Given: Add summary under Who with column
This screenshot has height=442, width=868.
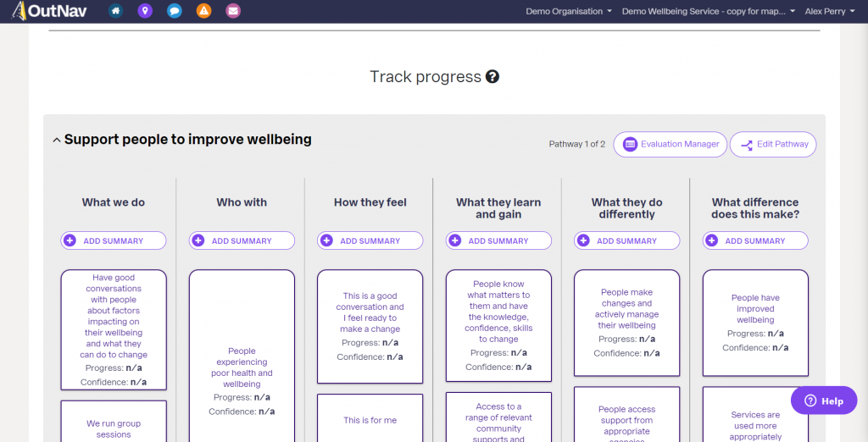Looking at the screenshot, I should point(242,240).
